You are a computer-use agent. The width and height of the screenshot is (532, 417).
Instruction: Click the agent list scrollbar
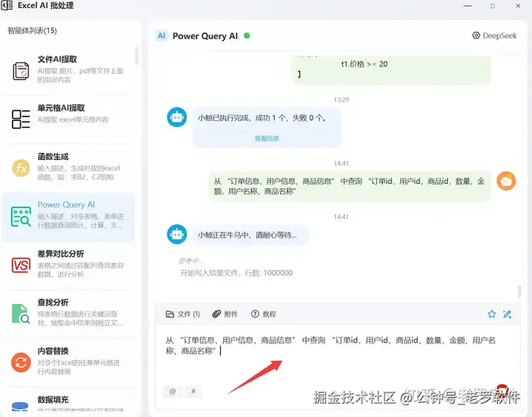point(137,56)
